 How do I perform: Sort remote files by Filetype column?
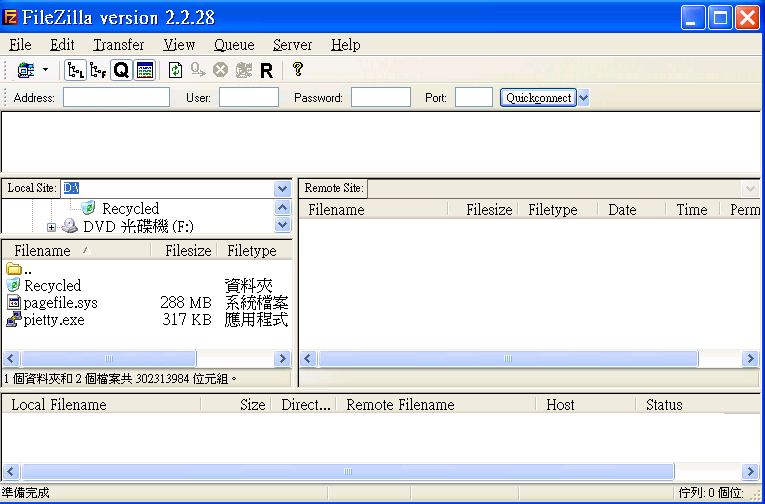[558, 210]
